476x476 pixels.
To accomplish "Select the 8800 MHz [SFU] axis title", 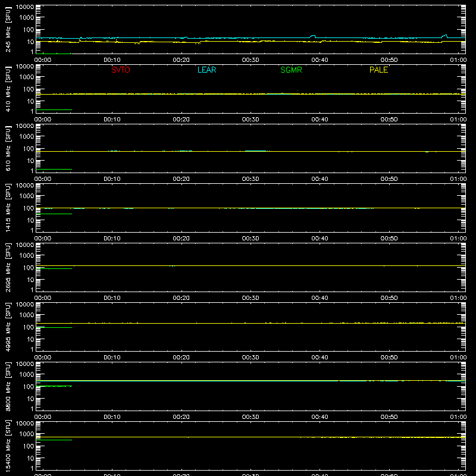I will tap(8, 386).
